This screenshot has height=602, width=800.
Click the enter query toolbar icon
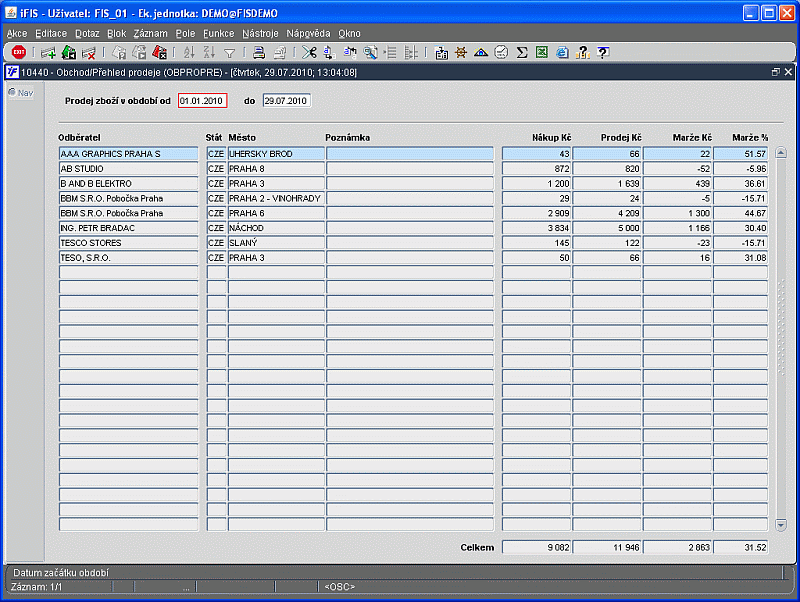119,52
